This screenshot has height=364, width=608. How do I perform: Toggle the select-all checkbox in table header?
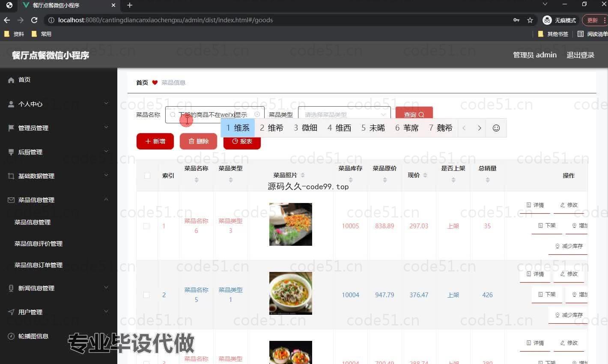coord(147,176)
